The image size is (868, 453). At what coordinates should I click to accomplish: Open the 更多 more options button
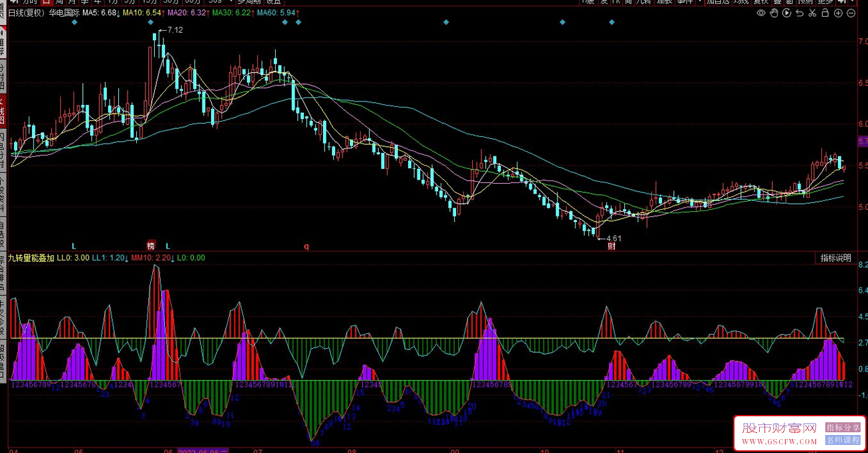825,3
